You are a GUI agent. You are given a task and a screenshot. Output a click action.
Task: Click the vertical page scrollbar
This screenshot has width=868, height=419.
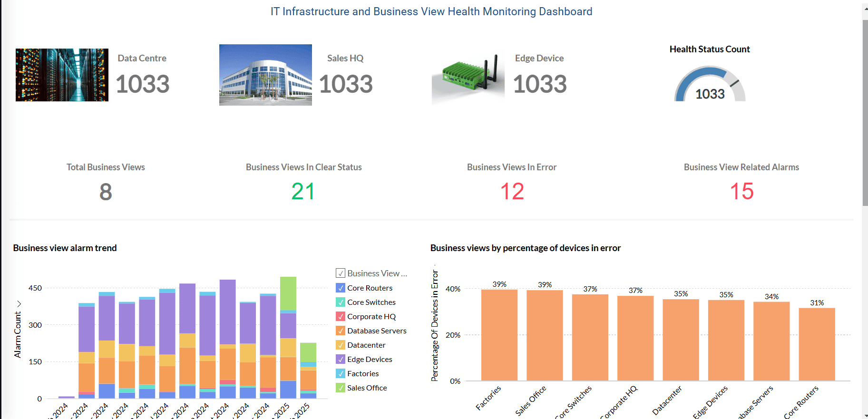865,113
